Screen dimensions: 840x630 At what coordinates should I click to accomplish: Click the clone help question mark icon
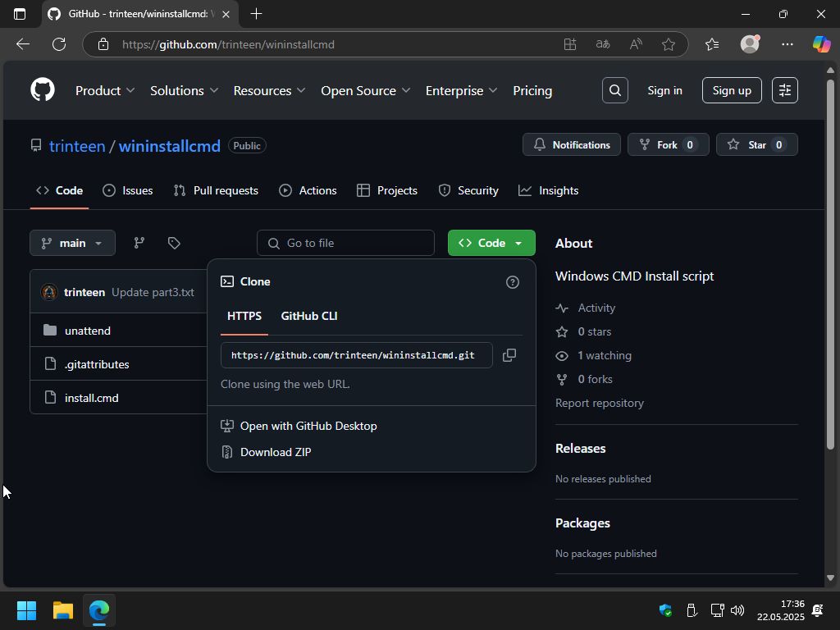coord(513,282)
